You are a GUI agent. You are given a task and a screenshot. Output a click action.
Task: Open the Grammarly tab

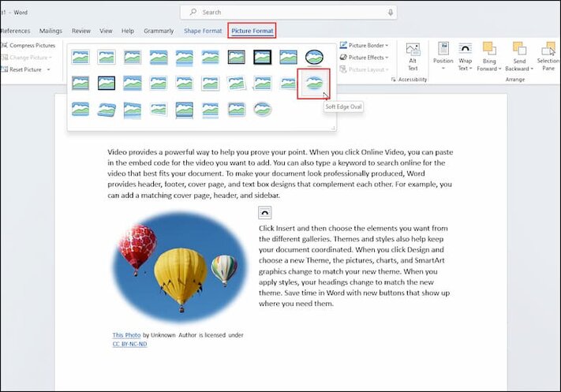coord(159,31)
